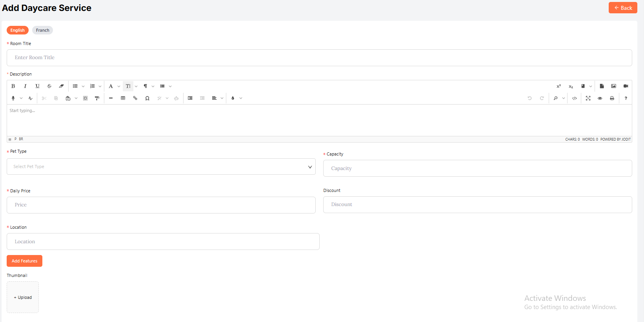
Task: Switch to the Franch language tab
Action: [42, 30]
